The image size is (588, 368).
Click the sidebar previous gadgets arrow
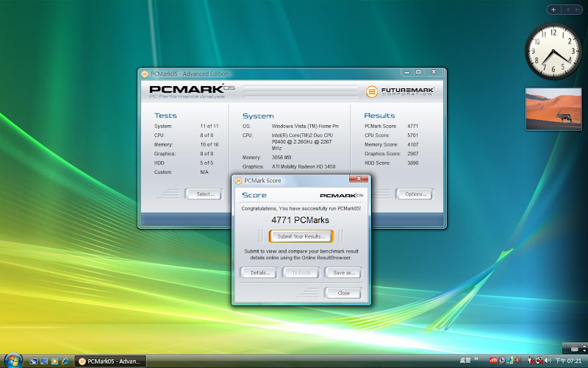(x=567, y=10)
